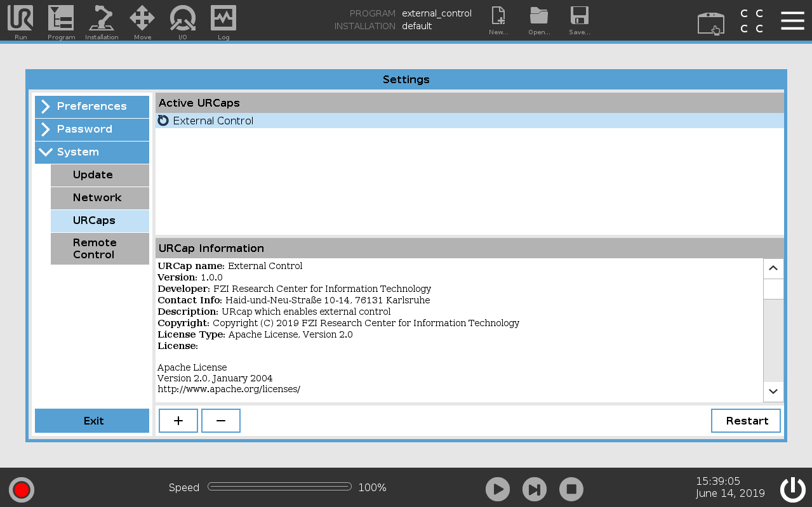The height and width of the screenshot is (507, 812).
Task: Expand the Password section
Action: point(92,129)
